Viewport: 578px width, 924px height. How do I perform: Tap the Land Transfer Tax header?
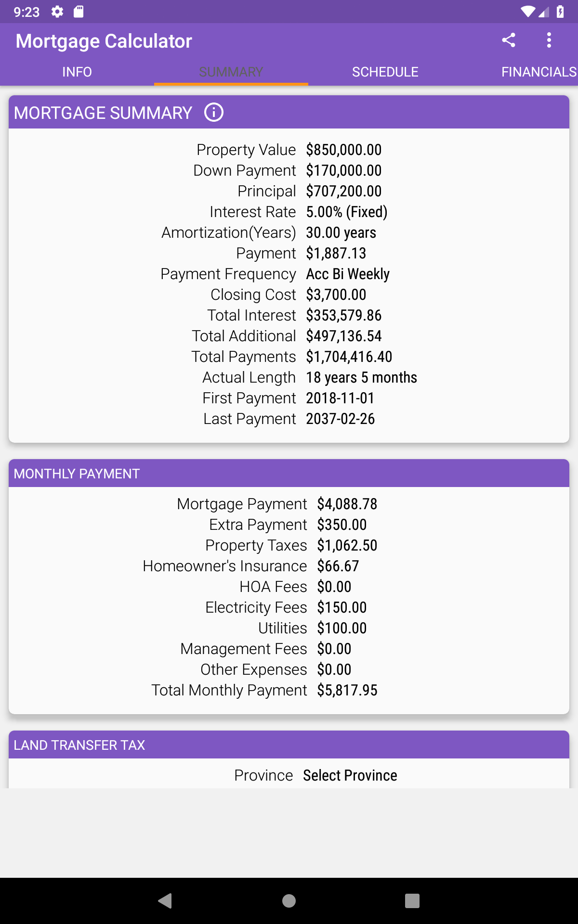click(289, 745)
